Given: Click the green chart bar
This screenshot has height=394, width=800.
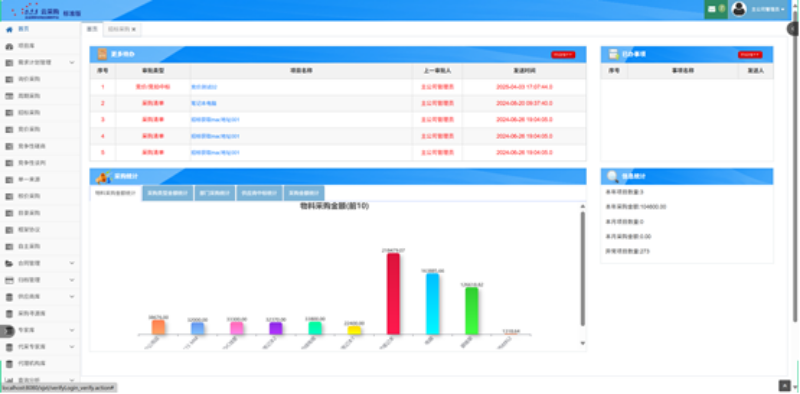Looking at the screenshot, I should click(472, 311).
